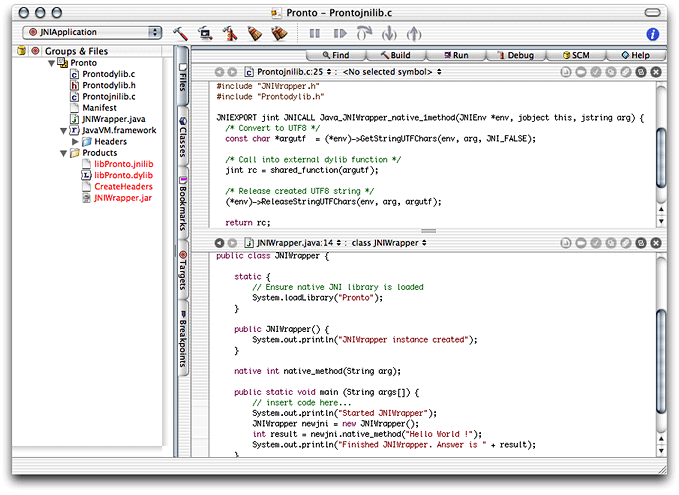Switch to the SCM tab
679x495 pixels.
point(576,55)
